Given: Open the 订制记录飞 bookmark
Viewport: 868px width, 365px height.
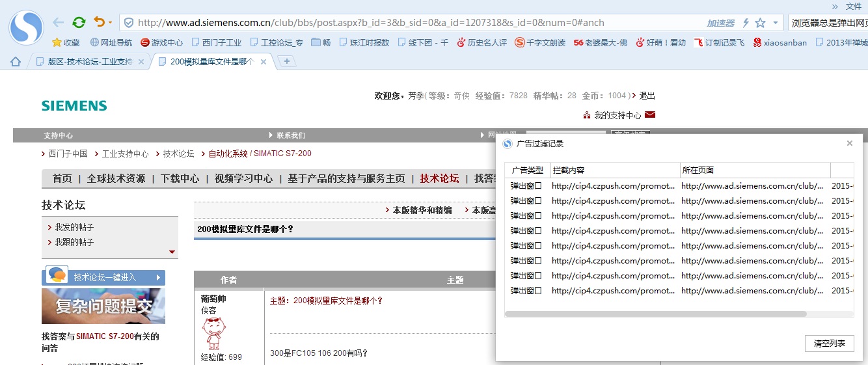Looking at the screenshot, I should coord(719,42).
